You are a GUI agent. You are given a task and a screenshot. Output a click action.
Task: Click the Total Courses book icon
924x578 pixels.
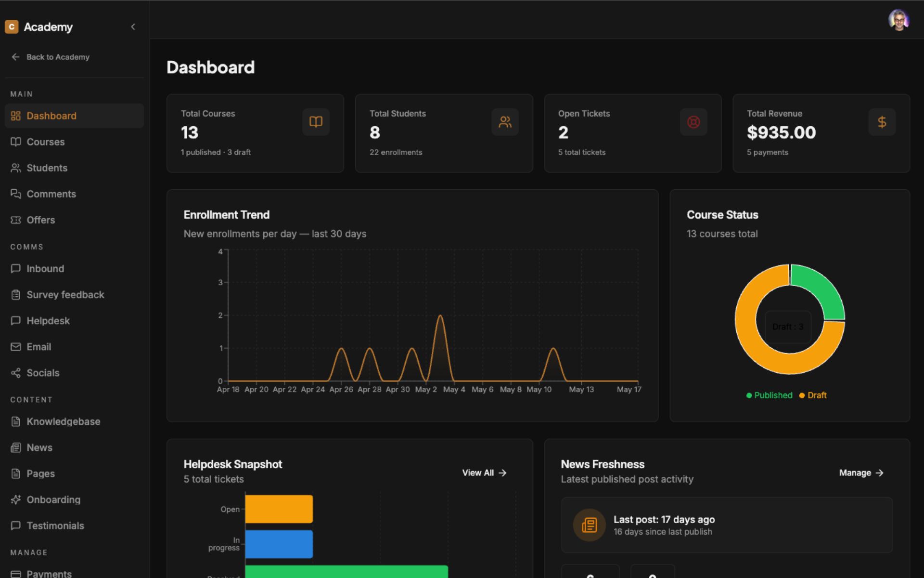click(x=316, y=122)
